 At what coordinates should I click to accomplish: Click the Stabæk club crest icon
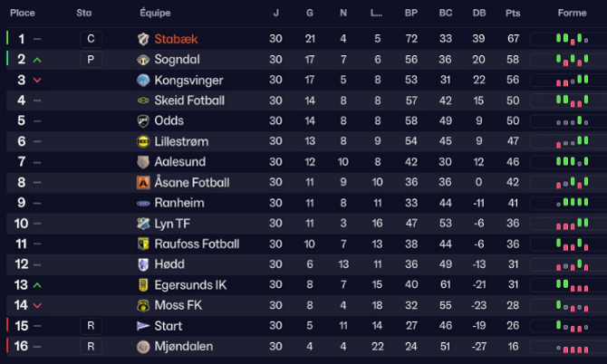point(143,39)
